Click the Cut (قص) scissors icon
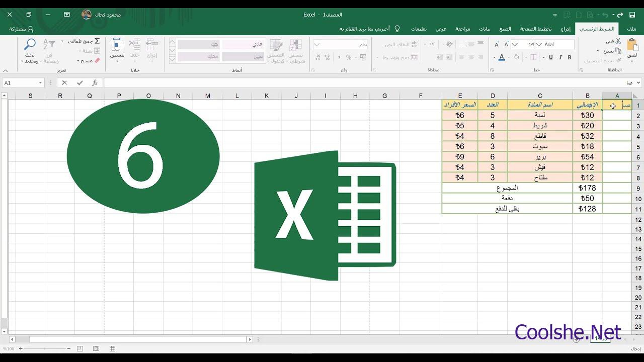The height and width of the screenshot is (362, 644). point(618,41)
